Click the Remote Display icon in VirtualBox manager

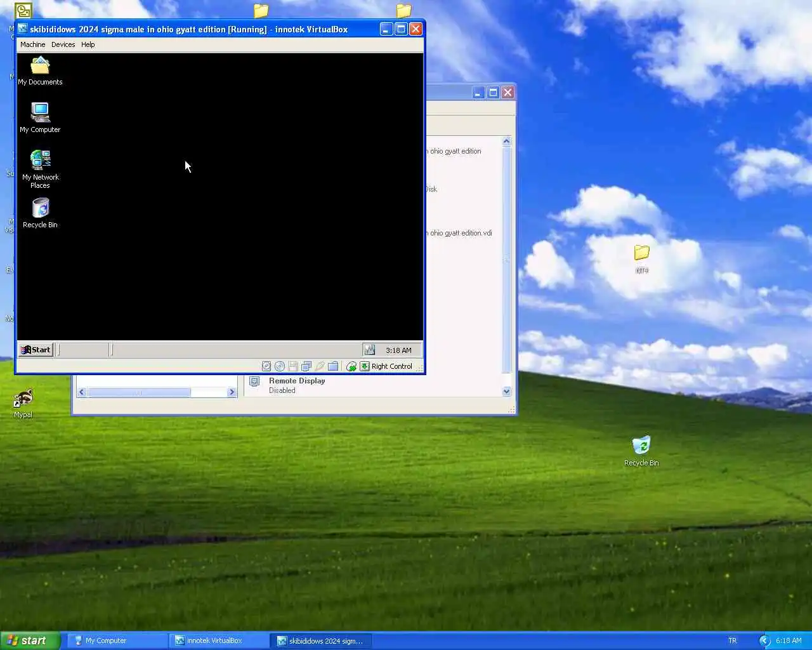coord(254,381)
